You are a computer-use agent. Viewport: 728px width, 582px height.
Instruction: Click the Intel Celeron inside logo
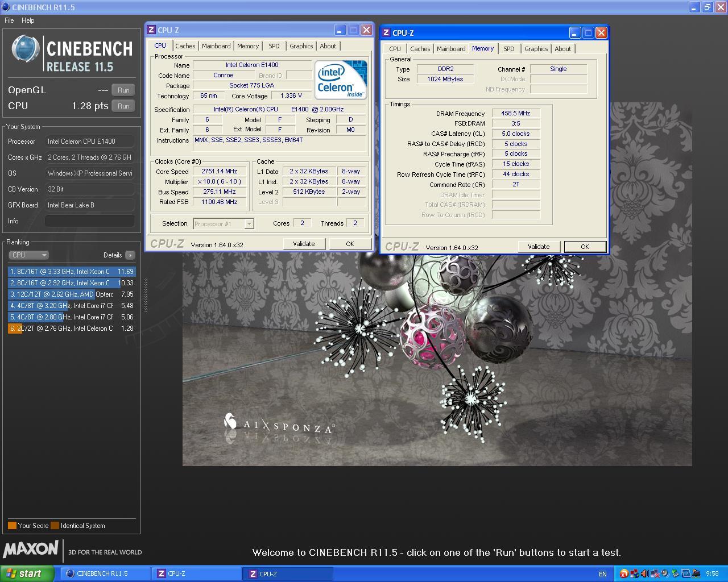point(341,80)
